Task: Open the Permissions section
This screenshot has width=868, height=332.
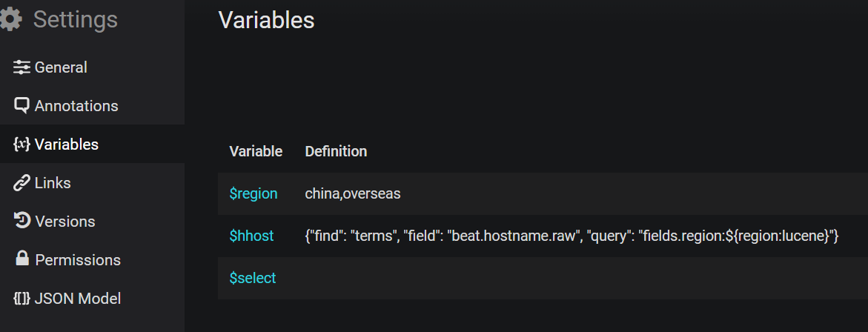Action: pyautogui.click(x=92, y=260)
